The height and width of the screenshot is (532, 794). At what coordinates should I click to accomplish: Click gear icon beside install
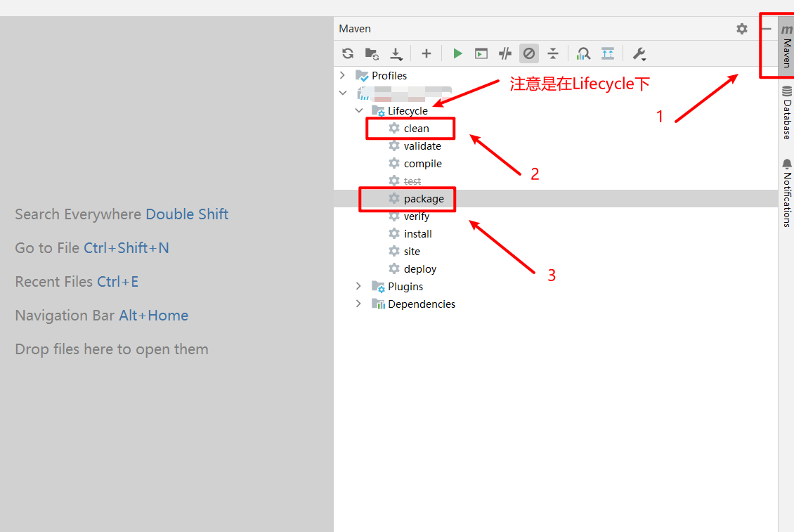[394, 233]
